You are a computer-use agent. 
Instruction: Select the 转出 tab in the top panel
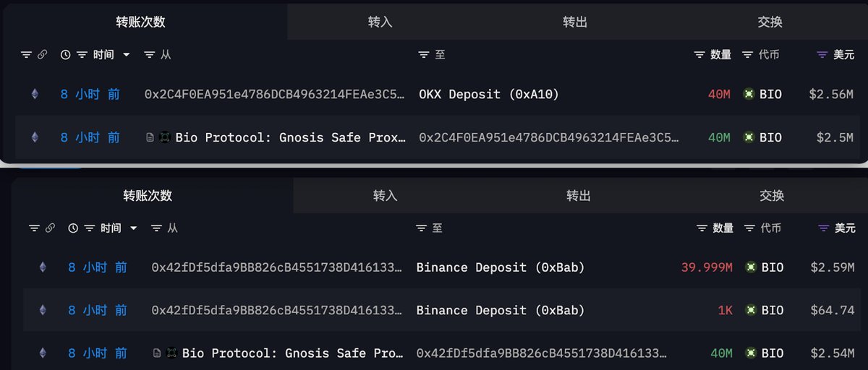click(x=575, y=22)
